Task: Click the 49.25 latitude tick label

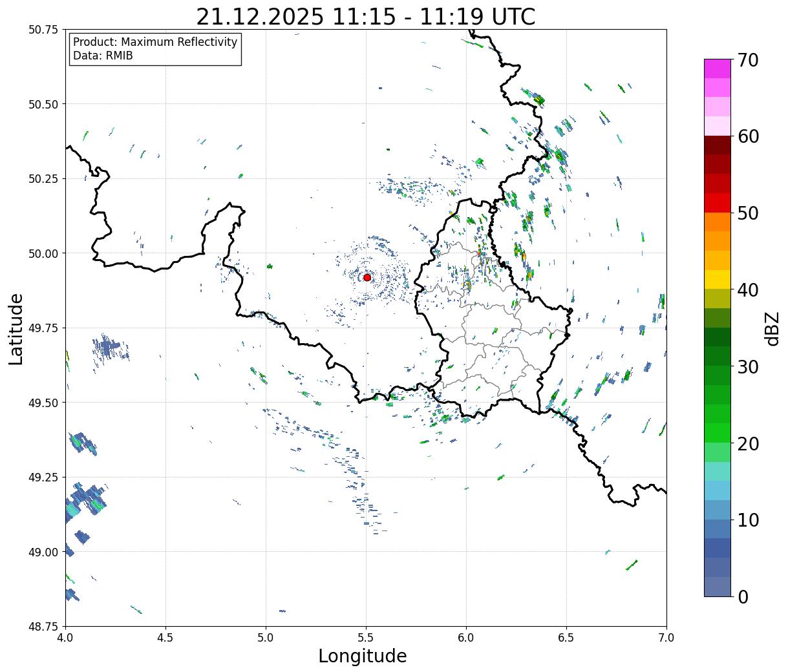Action: (x=44, y=478)
